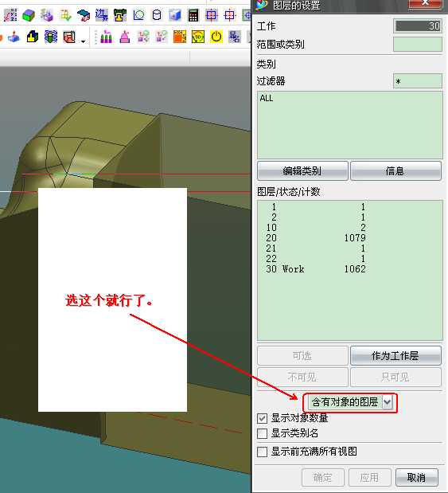This screenshot has width=448, height=493.
Task: Click the red folded sheet icon
Action: [69, 37]
